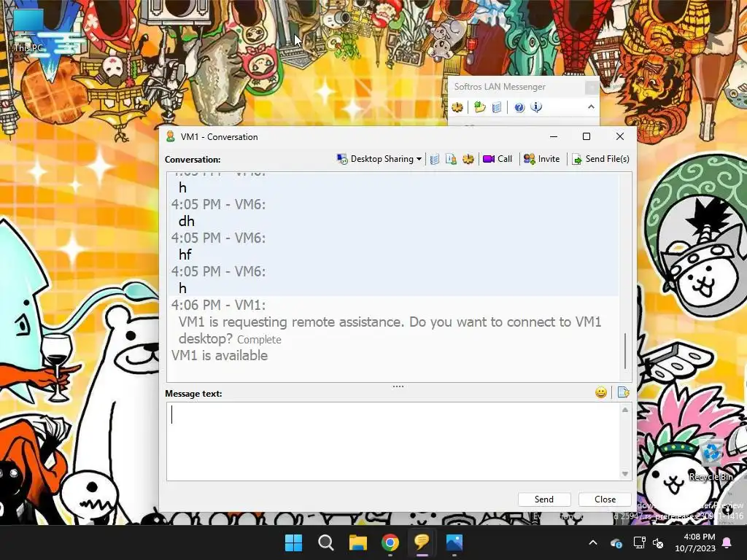Open the Windows Start menu
This screenshot has height=560, width=747.
tap(293, 542)
